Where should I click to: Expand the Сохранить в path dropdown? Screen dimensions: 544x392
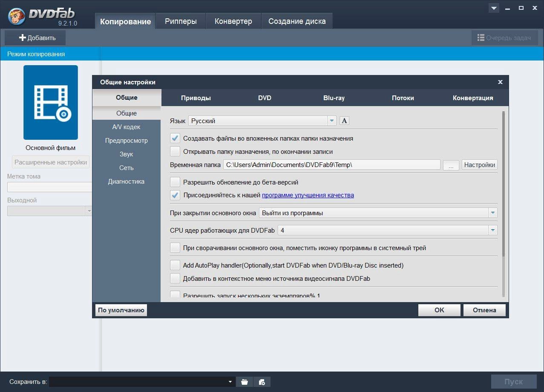click(x=230, y=382)
